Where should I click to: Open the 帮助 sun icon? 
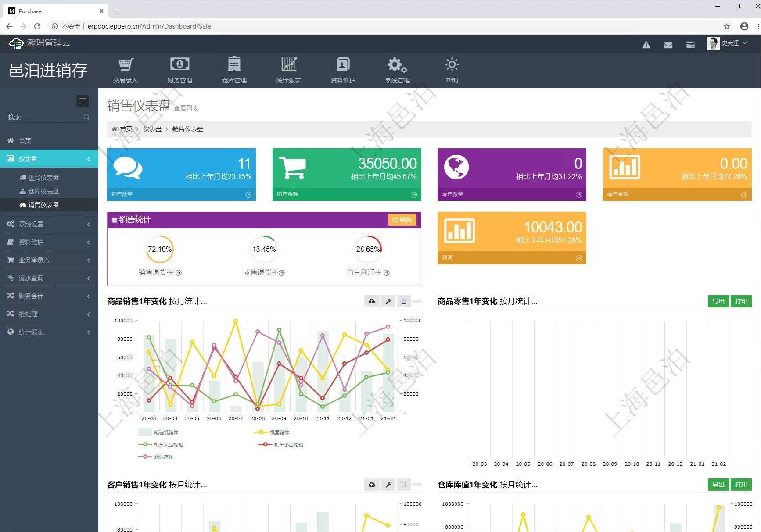tap(452, 64)
